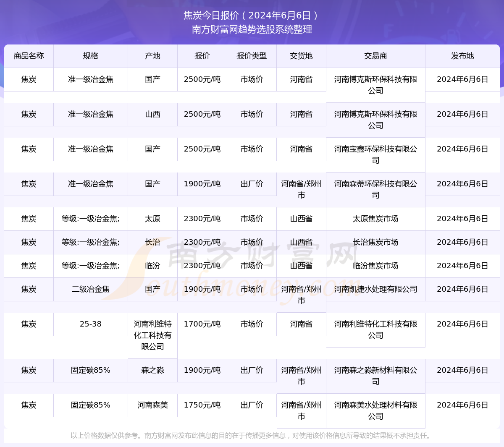The height and width of the screenshot is (447, 504).
Task: Click the 产地 column header
Action: click(152, 56)
